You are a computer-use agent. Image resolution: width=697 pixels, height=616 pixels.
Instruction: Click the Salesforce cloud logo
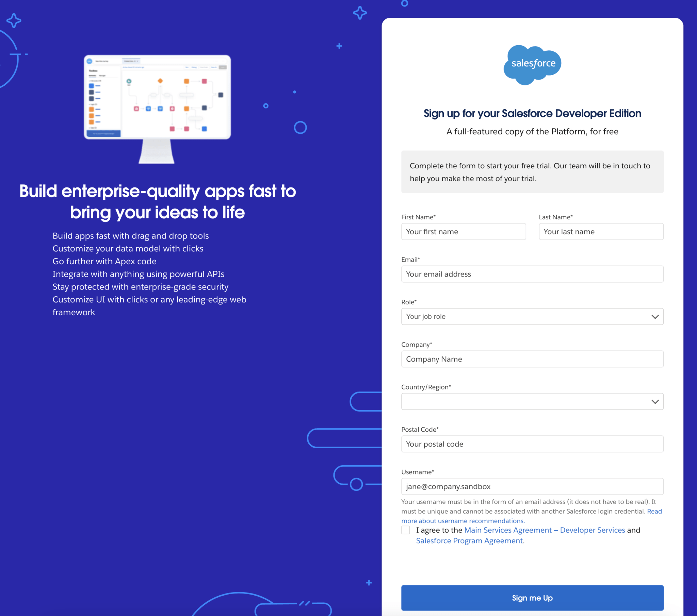pos(532,64)
